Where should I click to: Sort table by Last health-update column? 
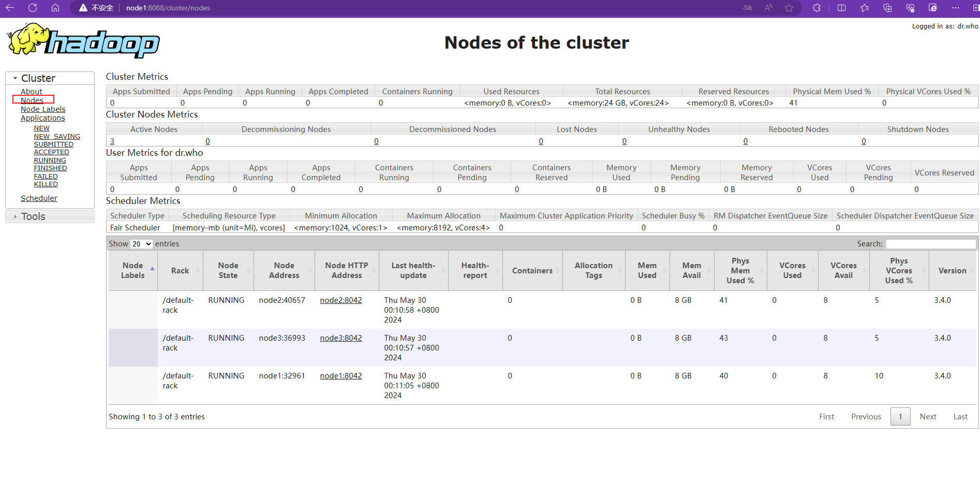[413, 270]
